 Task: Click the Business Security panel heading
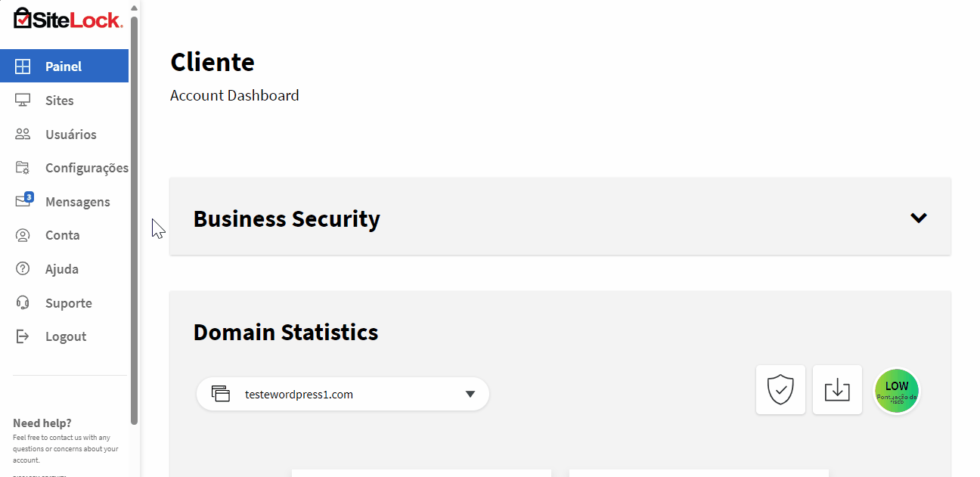click(x=287, y=219)
